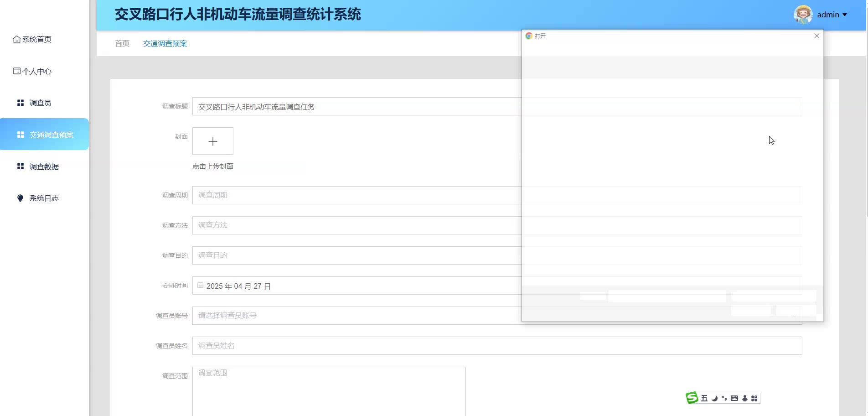Open the 系统日志 sidebar menu

(x=44, y=198)
